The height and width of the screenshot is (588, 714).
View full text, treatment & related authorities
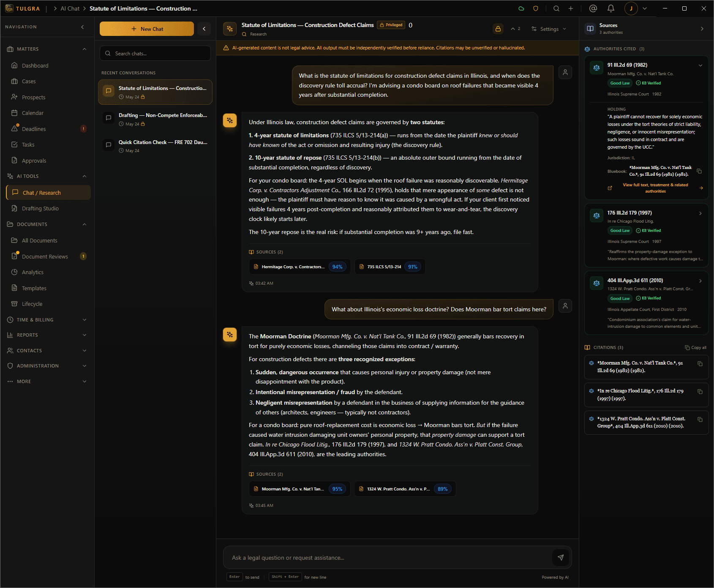tap(655, 188)
